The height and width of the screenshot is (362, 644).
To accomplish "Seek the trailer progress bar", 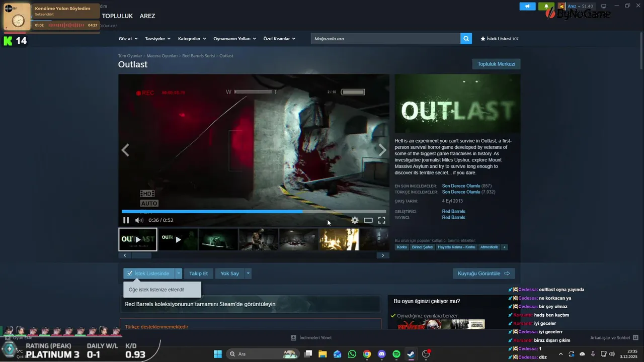I will click(x=254, y=212).
